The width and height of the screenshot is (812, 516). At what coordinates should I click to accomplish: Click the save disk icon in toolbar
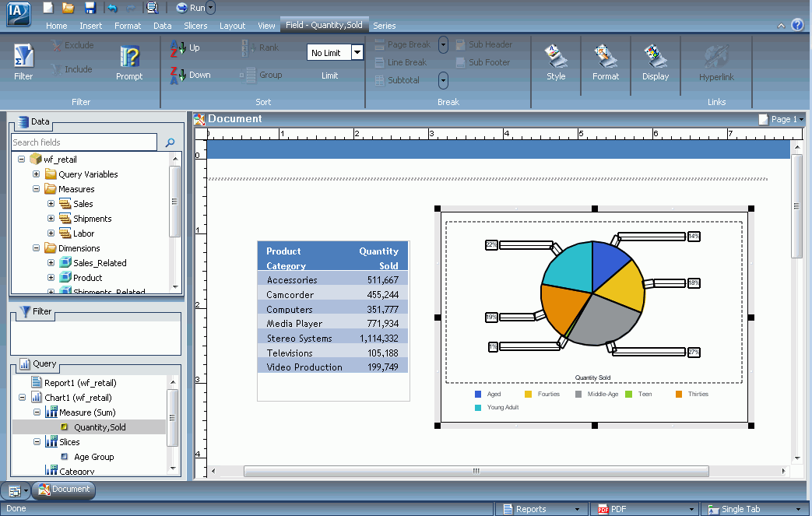click(x=90, y=7)
